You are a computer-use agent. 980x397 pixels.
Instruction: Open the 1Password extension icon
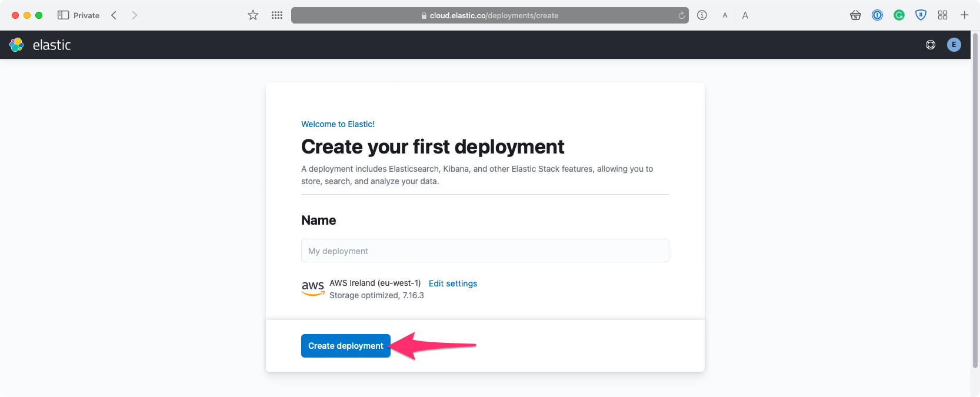tap(877, 15)
